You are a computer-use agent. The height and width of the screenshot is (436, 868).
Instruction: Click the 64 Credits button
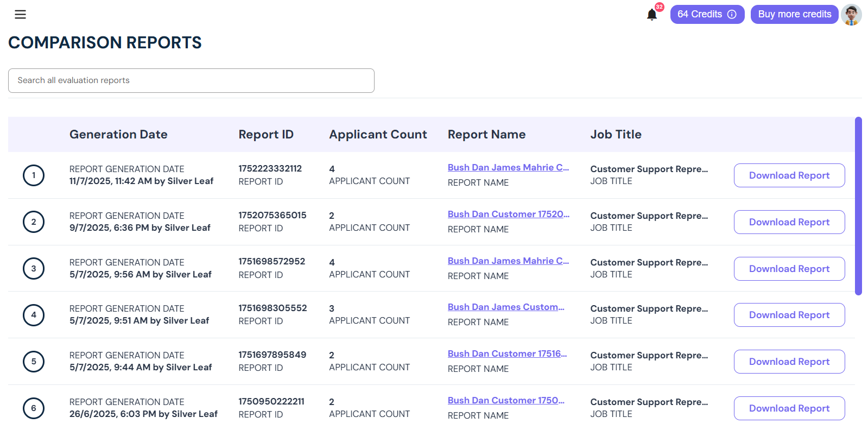pos(707,15)
